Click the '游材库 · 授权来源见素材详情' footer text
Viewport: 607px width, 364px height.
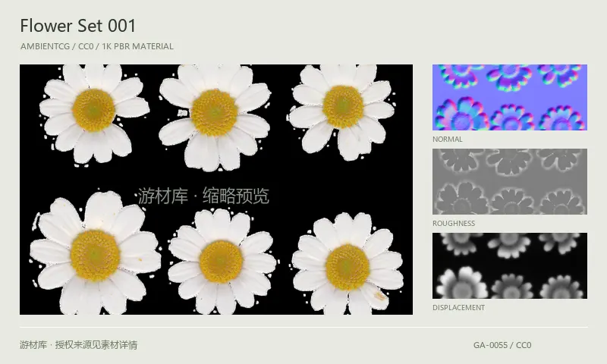[79, 344]
